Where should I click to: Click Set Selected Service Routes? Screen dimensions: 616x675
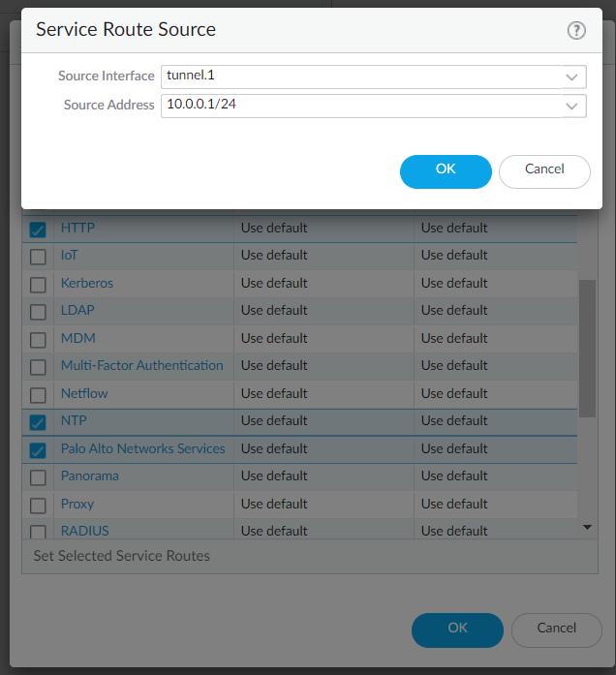click(x=121, y=557)
